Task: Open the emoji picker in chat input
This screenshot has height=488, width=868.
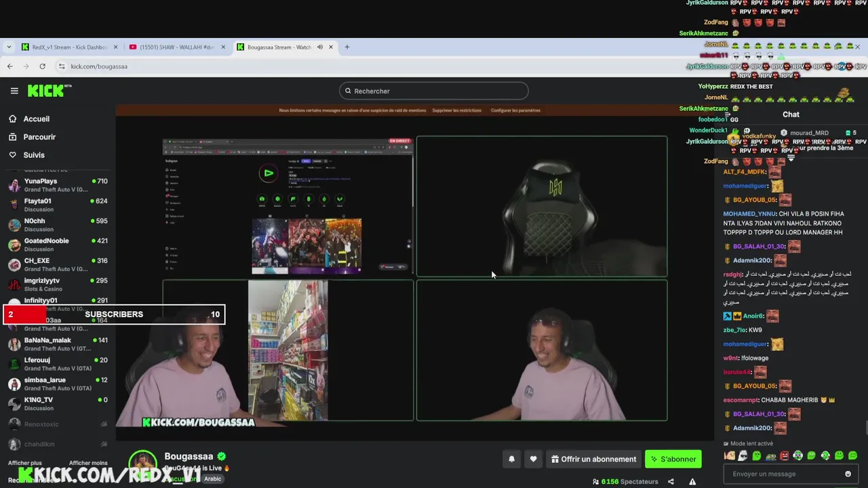Action: tap(848, 474)
